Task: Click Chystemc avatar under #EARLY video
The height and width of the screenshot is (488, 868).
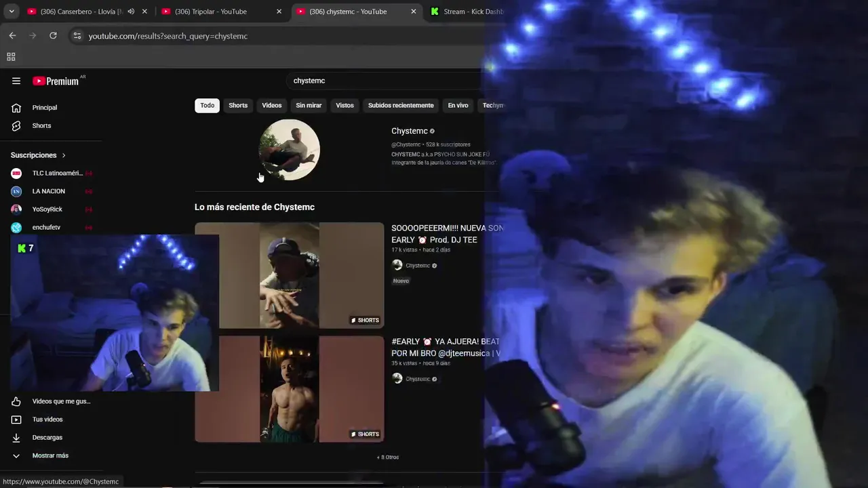Action: click(x=397, y=379)
